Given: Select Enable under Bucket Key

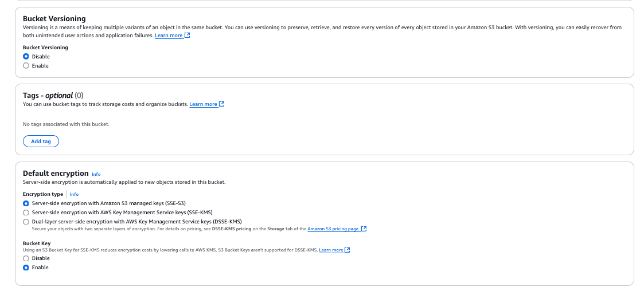Looking at the screenshot, I should click(x=26, y=268).
